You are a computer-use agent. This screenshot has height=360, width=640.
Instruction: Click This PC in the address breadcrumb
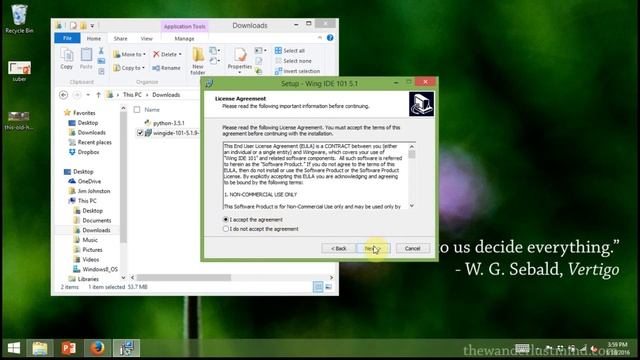tap(132, 95)
